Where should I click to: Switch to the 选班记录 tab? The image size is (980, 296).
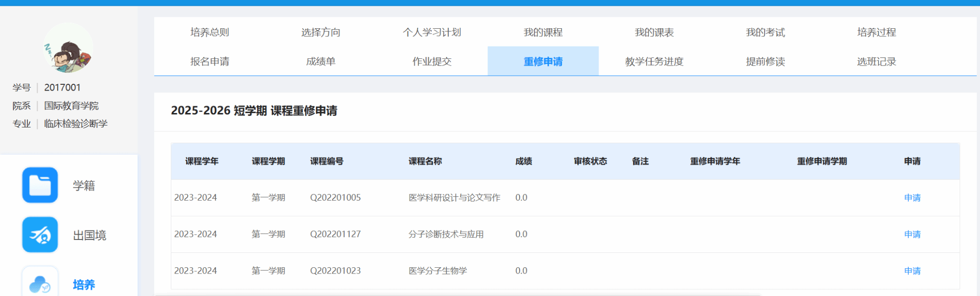(876, 61)
